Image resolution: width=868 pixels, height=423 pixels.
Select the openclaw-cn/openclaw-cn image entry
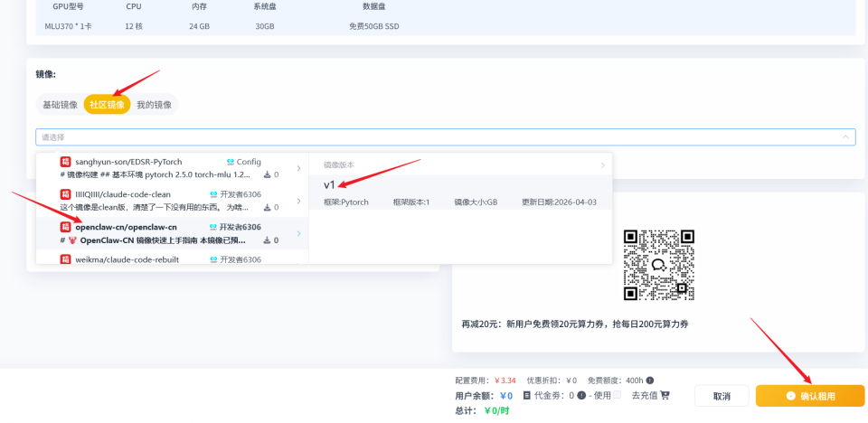172,234
